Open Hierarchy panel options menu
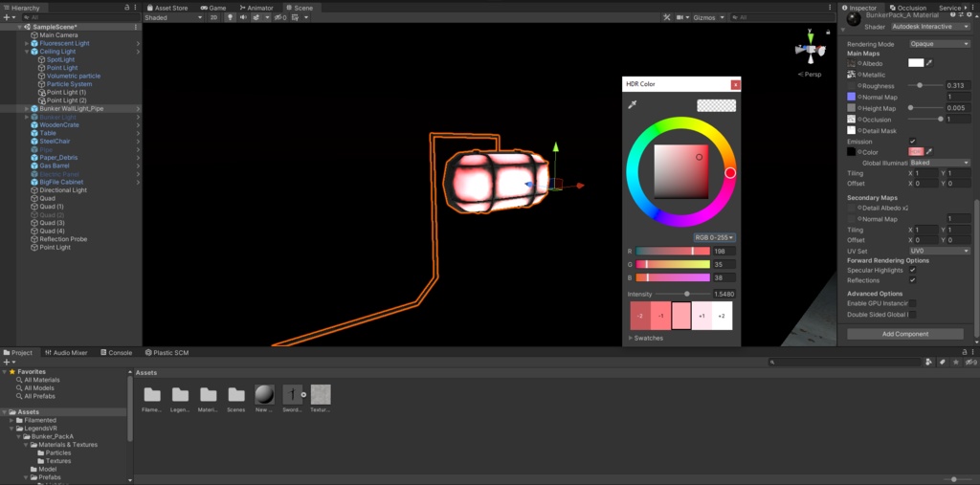Viewport: 980px width, 485px height. pos(136,8)
